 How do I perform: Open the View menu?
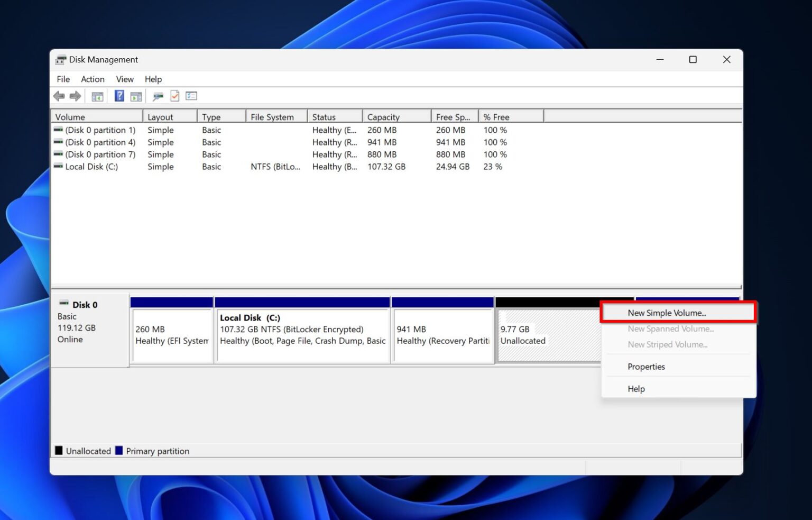125,79
